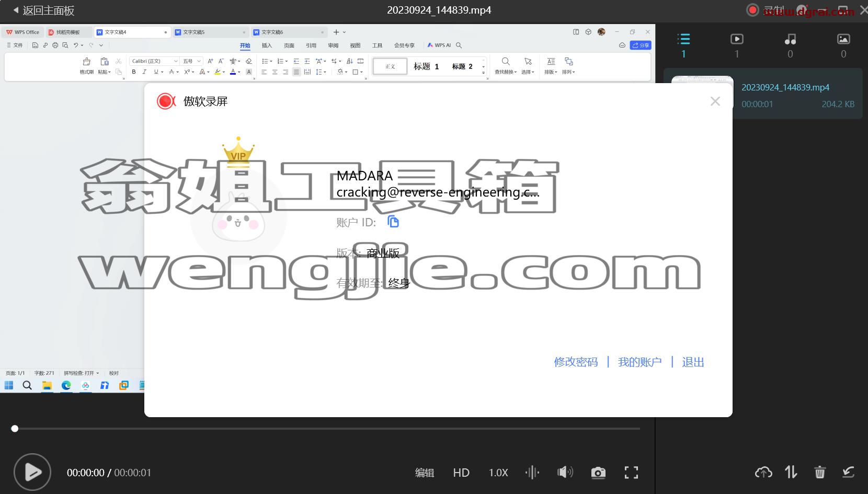Open the audio waveform settings icon
Image resolution: width=868 pixels, height=494 pixels.
(x=532, y=473)
